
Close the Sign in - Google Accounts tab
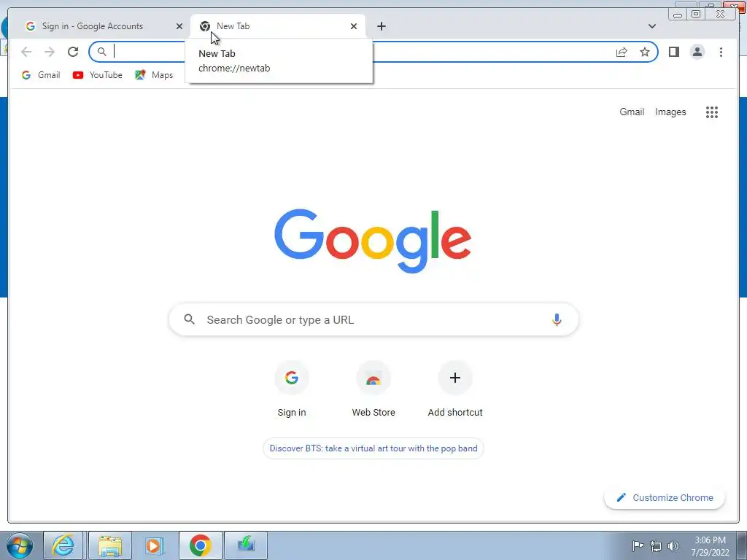pyautogui.click(x=179, y=26)
